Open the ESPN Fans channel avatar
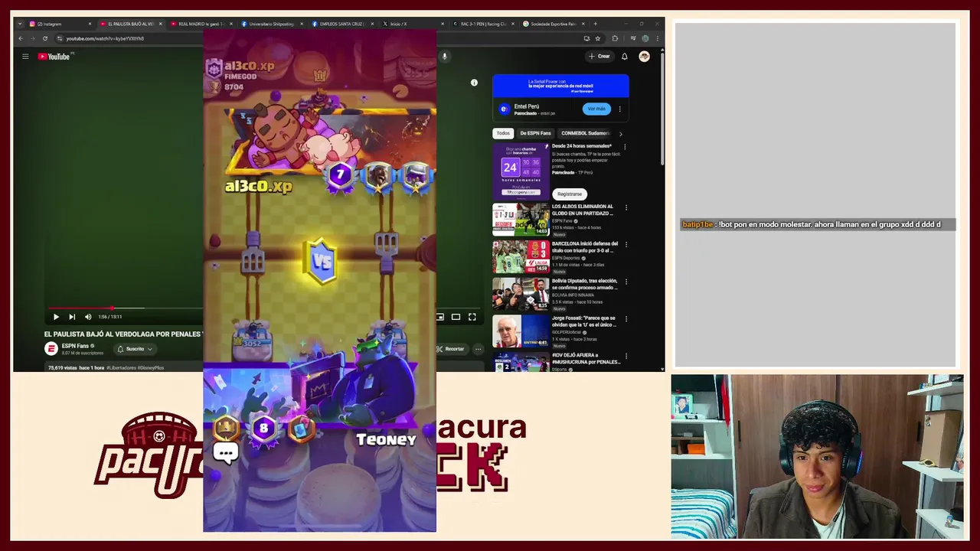980x551 pixels. 51,349
